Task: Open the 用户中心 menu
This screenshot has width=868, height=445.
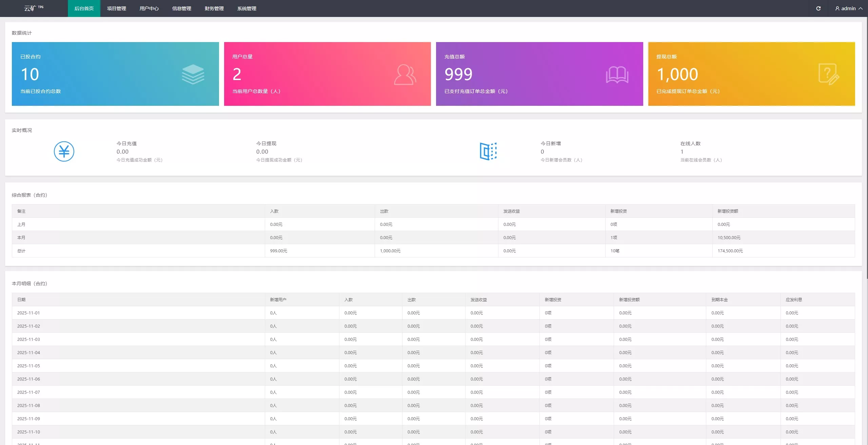Action: [x=149, y=8]
